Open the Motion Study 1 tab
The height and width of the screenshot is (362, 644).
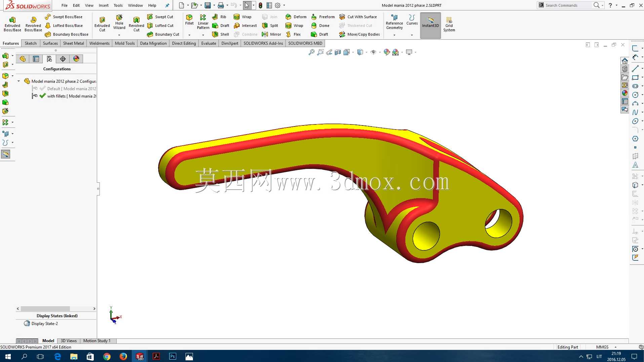pyautogui.click(x=97, y=341)
